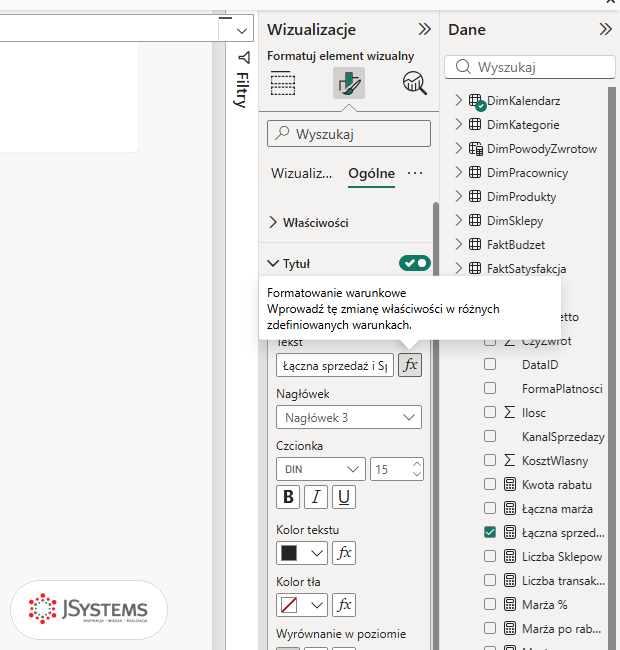Open the Nagłówek 3 dropdown
The image size is (620, 650).
(x=349, y=417)
